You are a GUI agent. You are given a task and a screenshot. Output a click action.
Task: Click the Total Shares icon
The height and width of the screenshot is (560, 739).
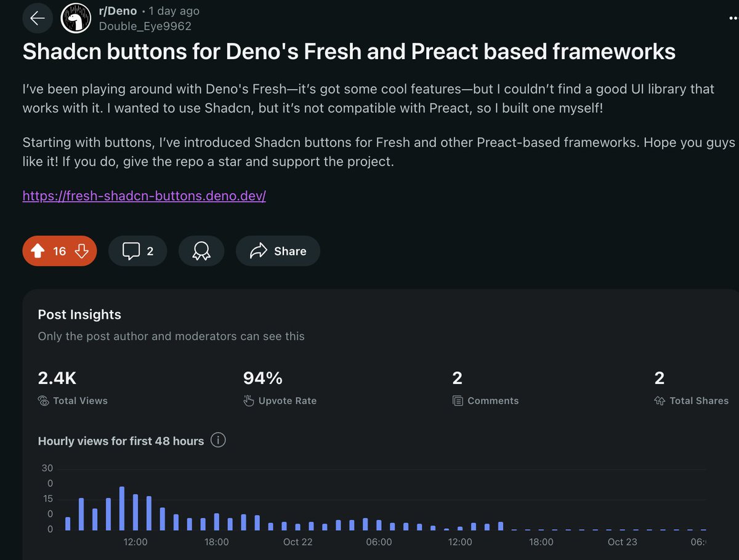pyautogui.click(x=660, y=401)
